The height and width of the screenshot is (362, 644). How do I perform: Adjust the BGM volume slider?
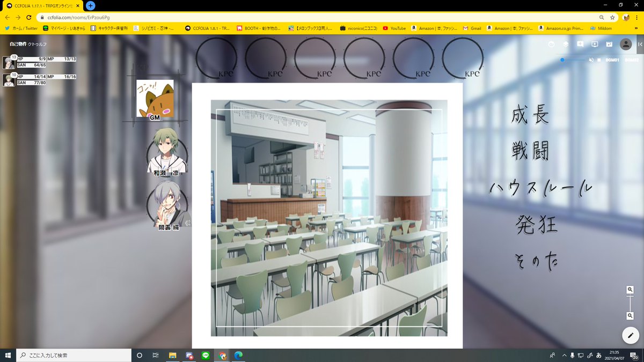point(573,60)
